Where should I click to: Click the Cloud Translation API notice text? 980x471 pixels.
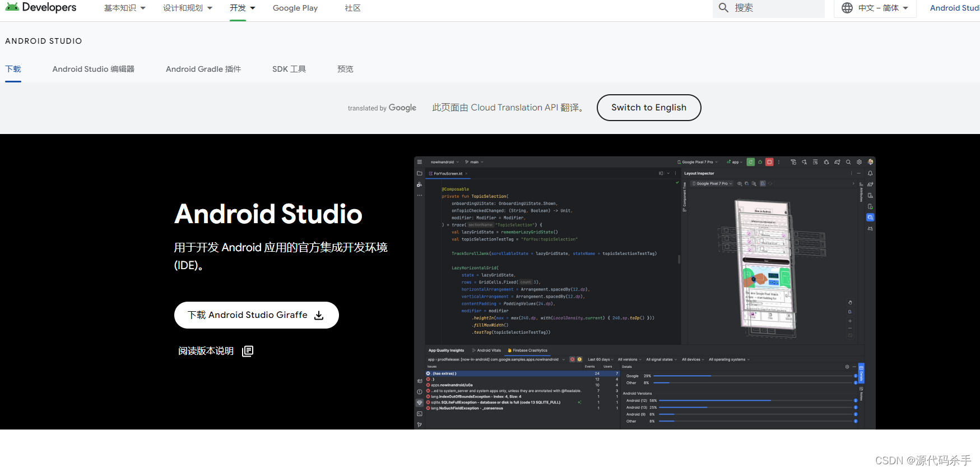509,108
